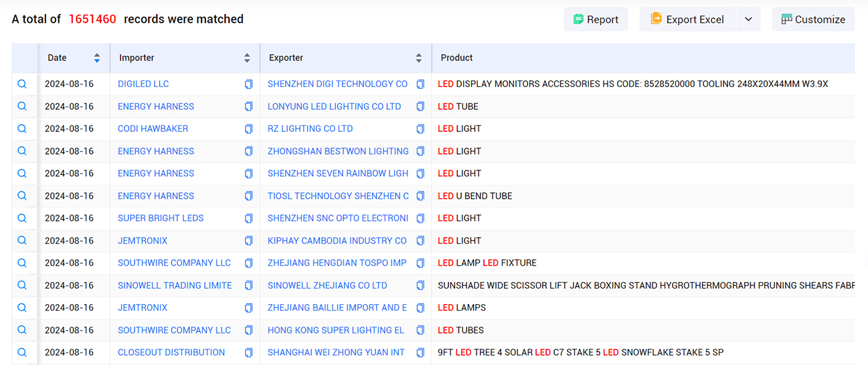
Task: Copy exporter name SHENZHEN SNC OPTO ELECTRONI
Action: (x=420, y=218)
